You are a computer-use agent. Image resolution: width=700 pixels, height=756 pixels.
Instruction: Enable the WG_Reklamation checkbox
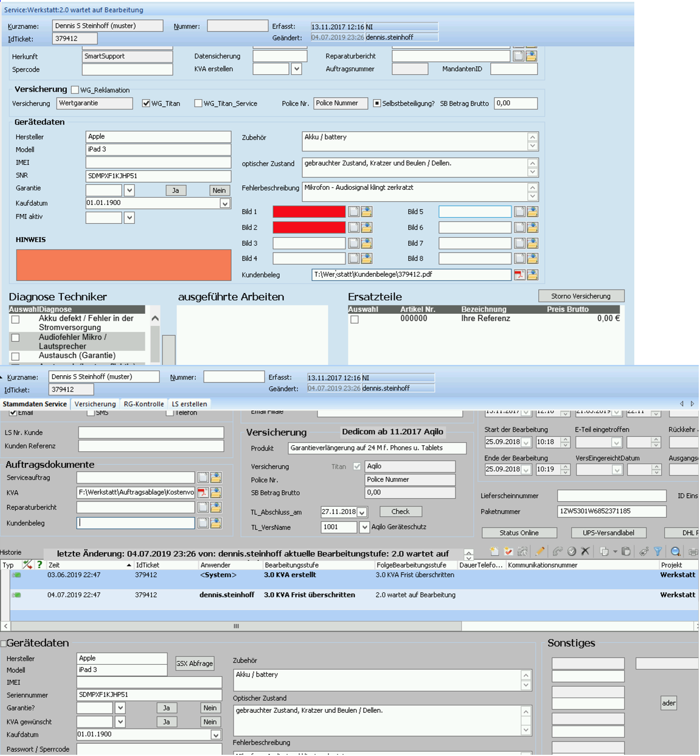pyautogui.click(x=75, y=90)
